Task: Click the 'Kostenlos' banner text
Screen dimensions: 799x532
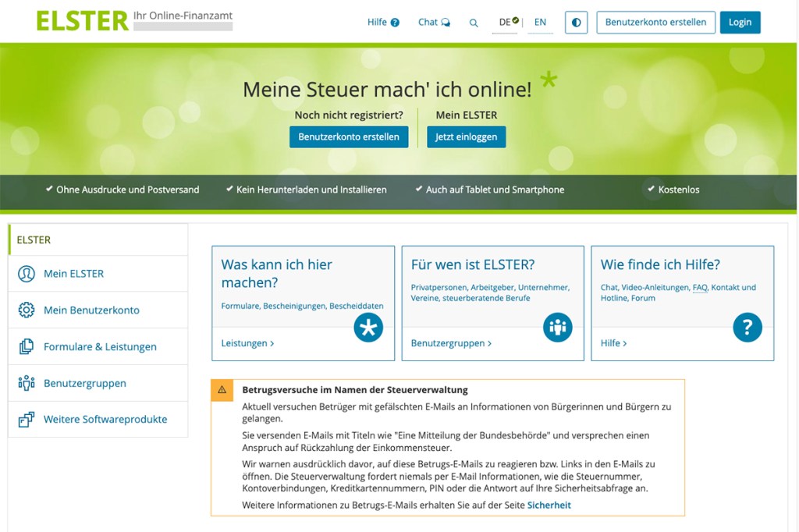Action: [x=679, y=190]
